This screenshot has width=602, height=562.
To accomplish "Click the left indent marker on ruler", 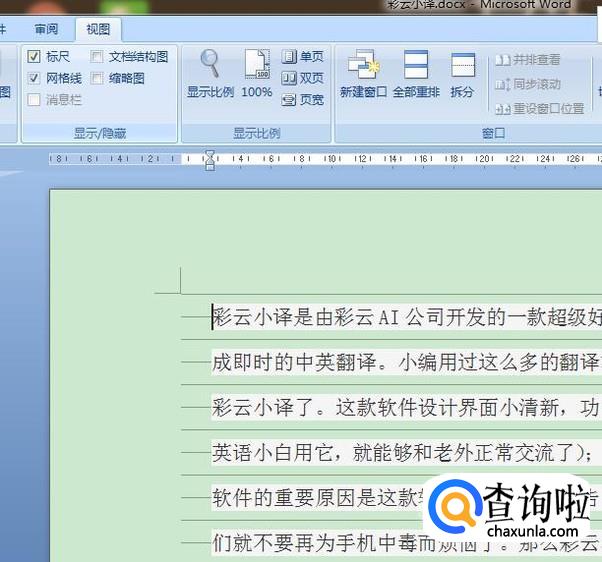I will click(210, 166).
